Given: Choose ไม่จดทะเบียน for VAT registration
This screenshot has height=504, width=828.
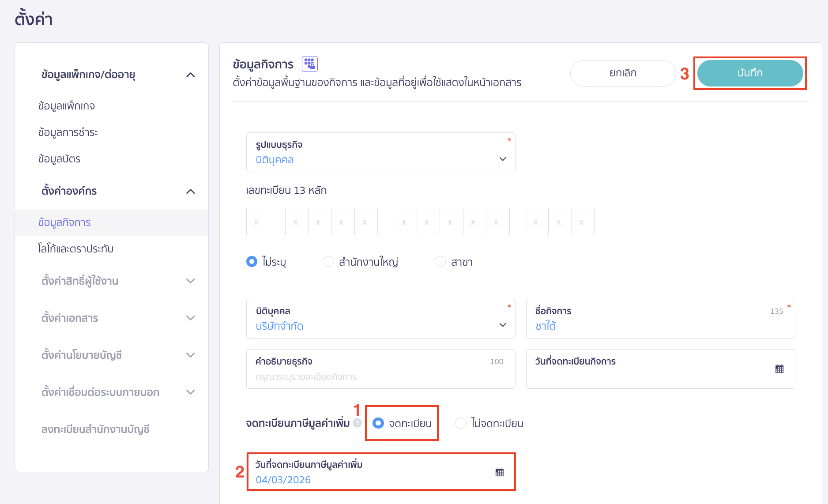Looking at the screenshot, I should (461, 423).
